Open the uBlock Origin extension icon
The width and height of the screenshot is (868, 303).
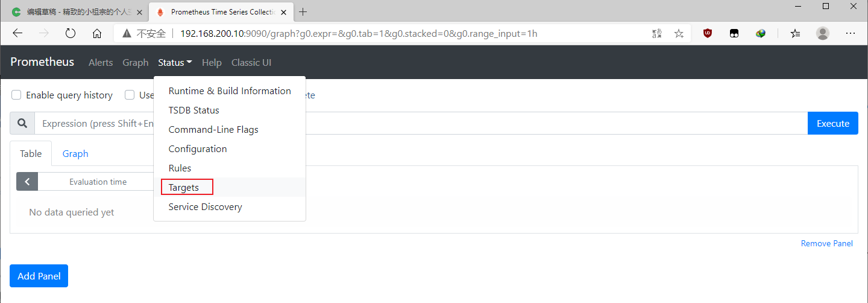pos(708,34)
